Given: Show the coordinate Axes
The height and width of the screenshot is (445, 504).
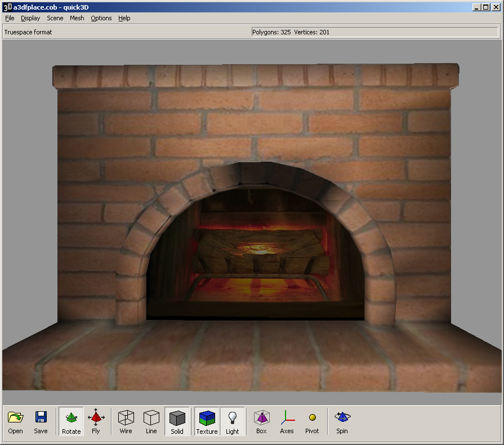Looking at the screenshot, I should [287, 421].
